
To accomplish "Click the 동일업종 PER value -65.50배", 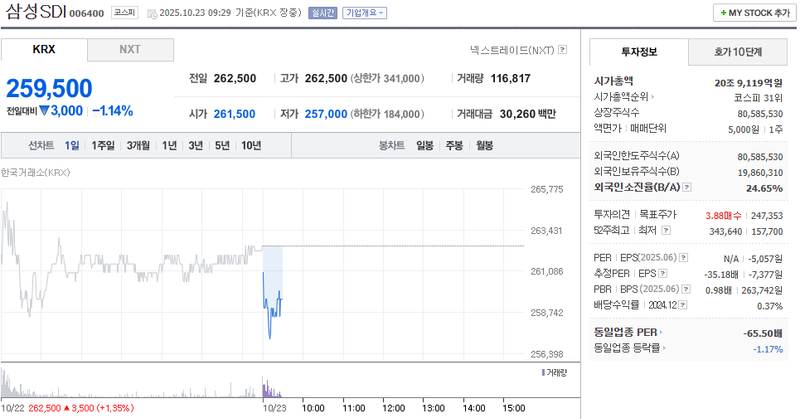I will click(763, 333).
